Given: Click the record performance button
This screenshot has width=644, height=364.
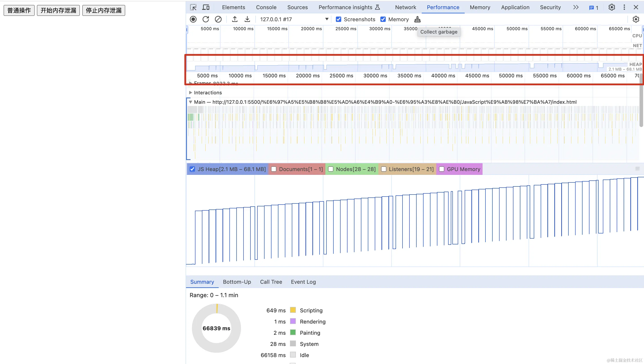Looking at the screenshot, I should [193, 19].
